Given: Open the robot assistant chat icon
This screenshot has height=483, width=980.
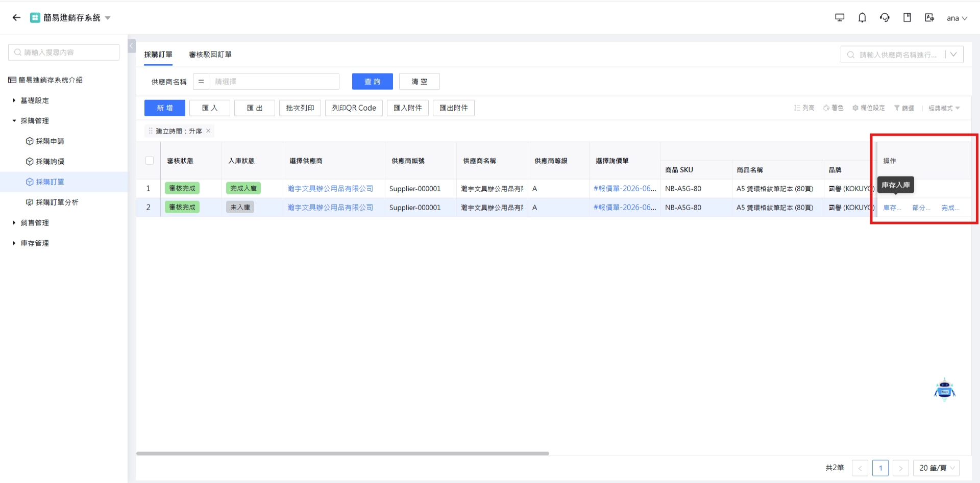Looking at the screenshot, I should click(945, 390).
